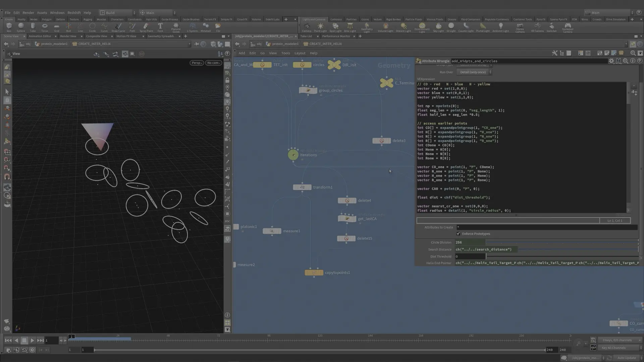
Task: Add an Environment Light from the shelf
Action: [x=422, y=27]
